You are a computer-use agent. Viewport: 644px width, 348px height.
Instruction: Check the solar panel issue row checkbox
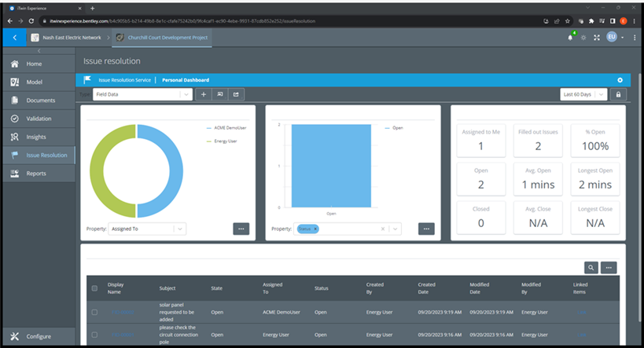(x=94, y=312)
